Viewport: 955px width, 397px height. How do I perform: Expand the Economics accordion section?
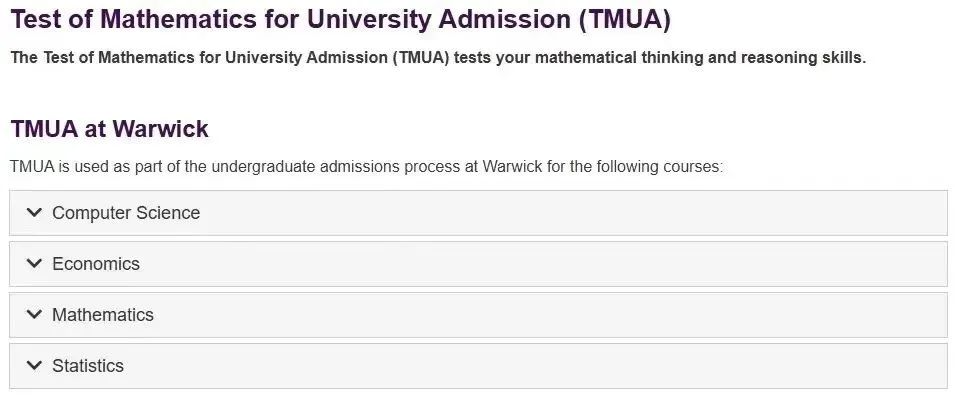[x=478, y=264]
